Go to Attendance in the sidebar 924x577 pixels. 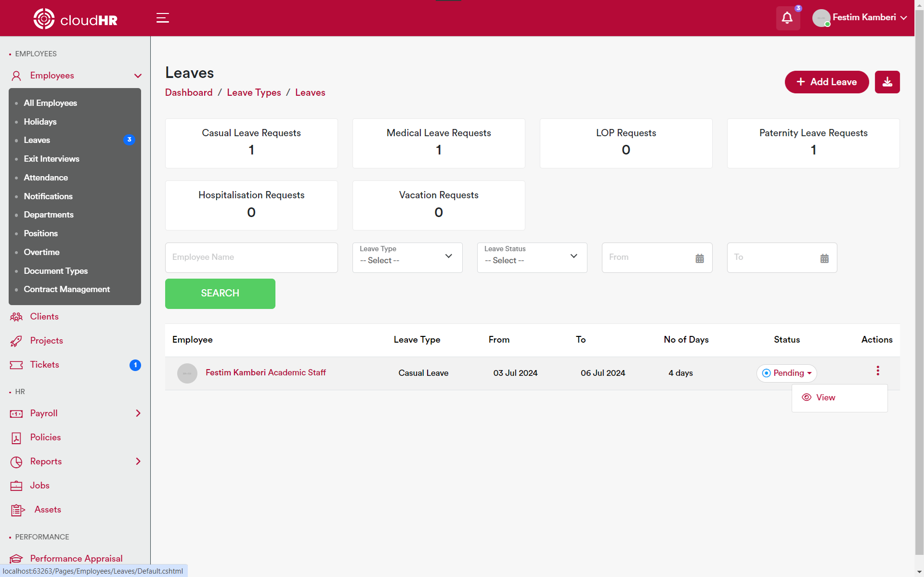[x=46, y=178]
